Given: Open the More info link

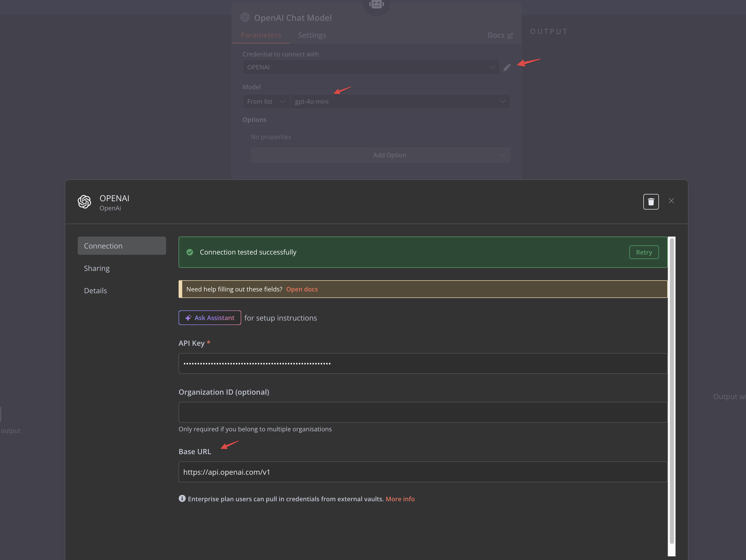Looking at the screenshot, I should 400,499.
